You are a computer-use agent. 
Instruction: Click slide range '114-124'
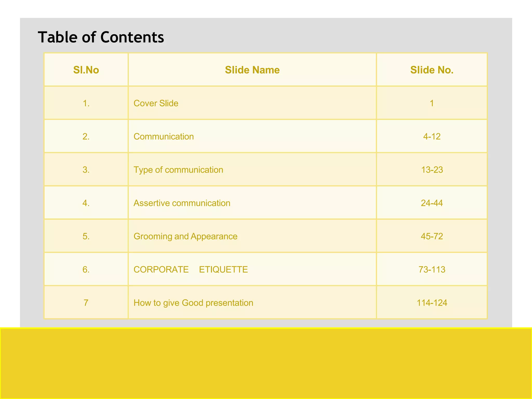(x=432, y=303)
